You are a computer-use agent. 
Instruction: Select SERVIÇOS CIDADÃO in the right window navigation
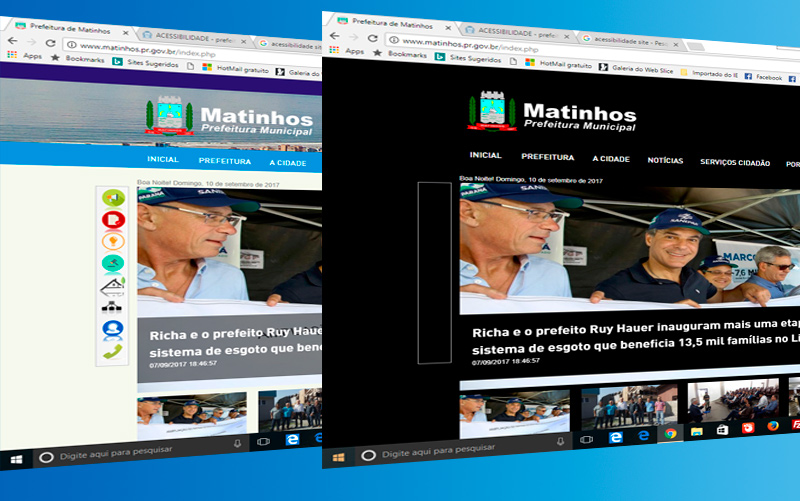pos(735,163)
